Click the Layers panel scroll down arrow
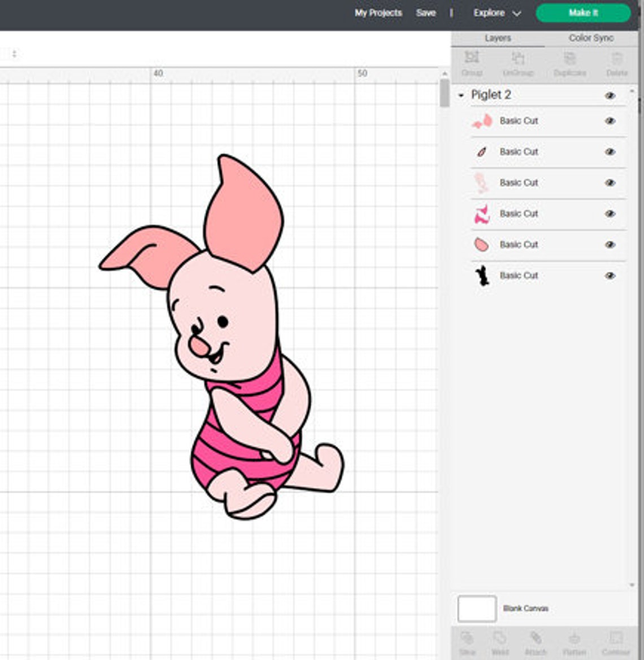This screenshot has height=660, width=644. coord(632,585)
